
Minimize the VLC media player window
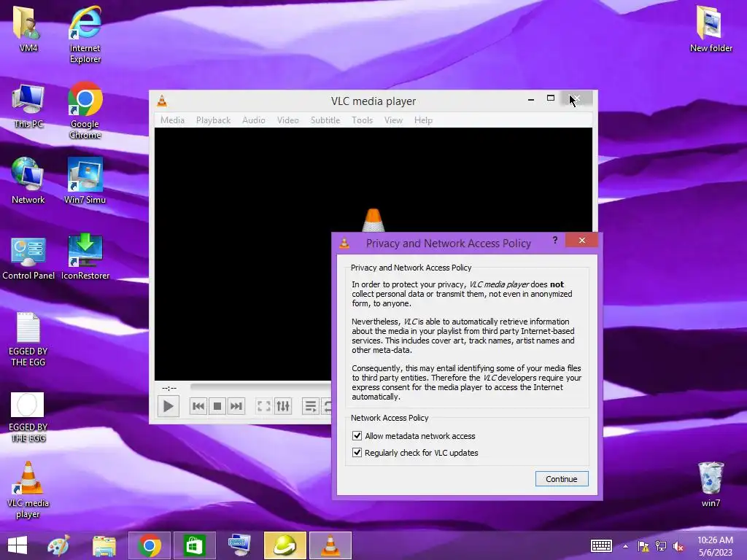point(531,99)
